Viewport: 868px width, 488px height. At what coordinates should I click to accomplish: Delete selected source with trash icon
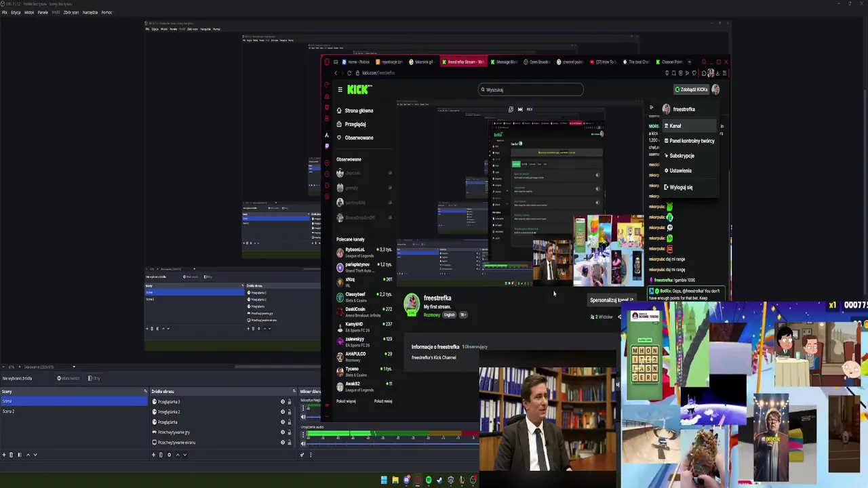161,455
